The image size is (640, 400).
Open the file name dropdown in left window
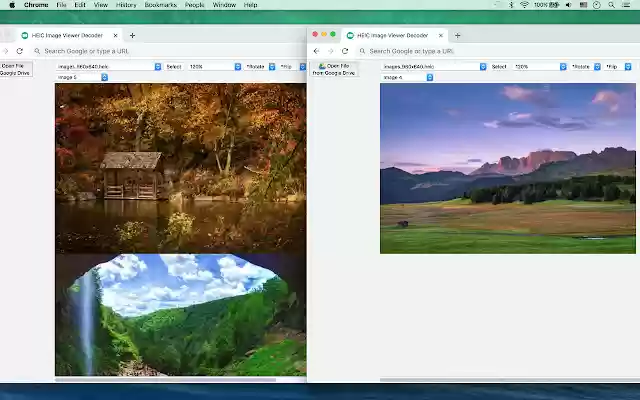click(109, 67)
